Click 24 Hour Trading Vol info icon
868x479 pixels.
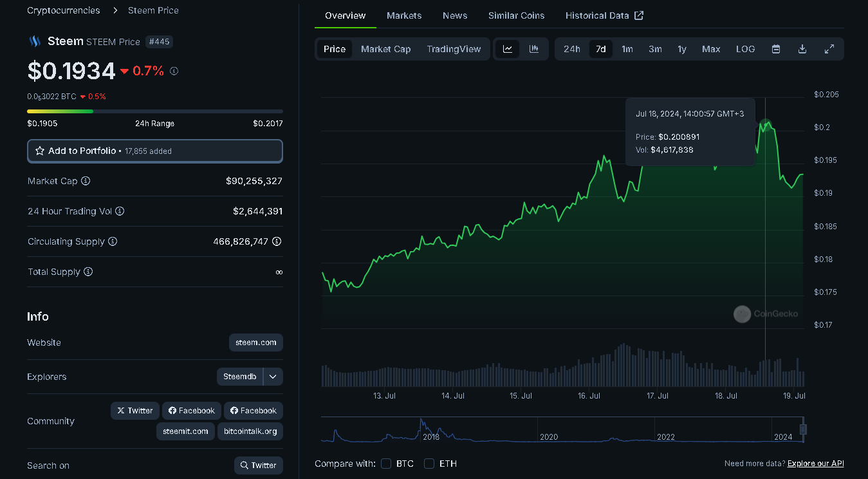(x=120, y=211)
